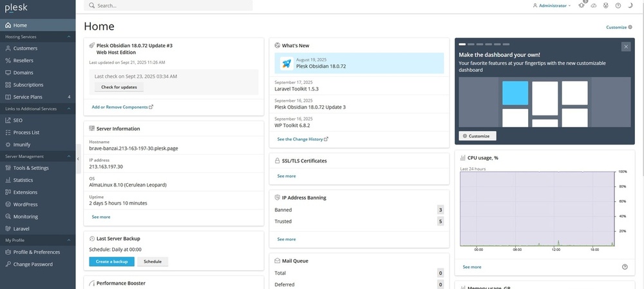
Task: Click the server icon beside Server Information
Action: pos(91,128)
